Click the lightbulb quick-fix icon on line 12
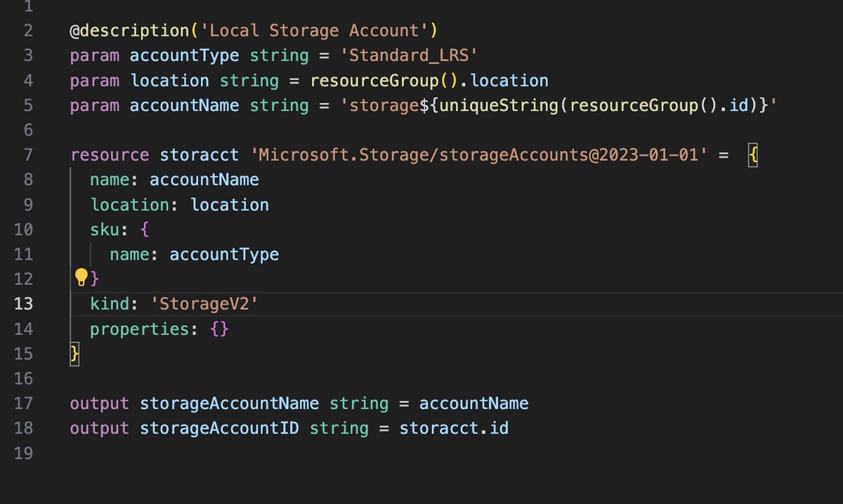 click(x=81, y=277)
